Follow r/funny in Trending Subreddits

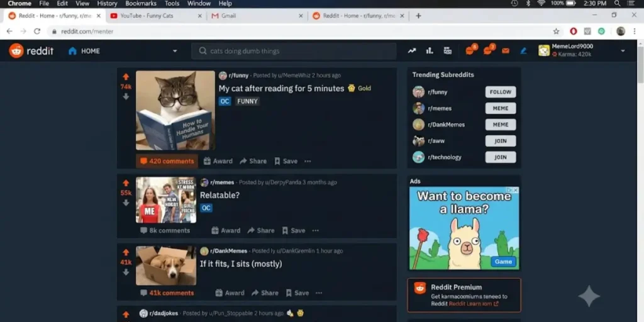tap(500, 92)
